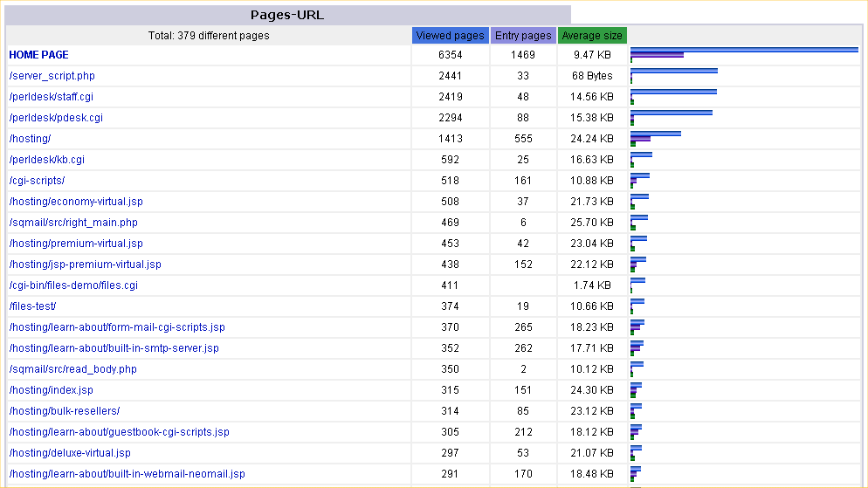Follow the /cgi-scripts/ link
The height and width of the screenshot is (488, 868).
pyautogui.click(x=37, y=181)
